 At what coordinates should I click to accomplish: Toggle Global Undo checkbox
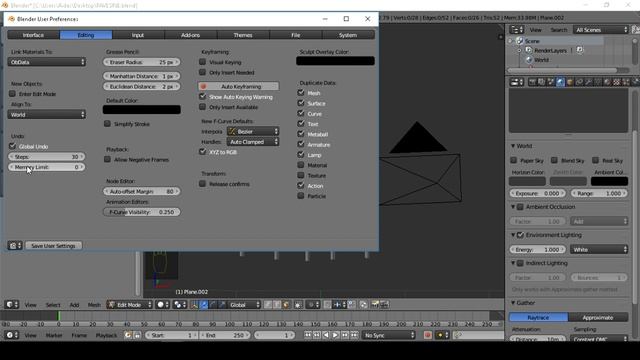(12, 146)
